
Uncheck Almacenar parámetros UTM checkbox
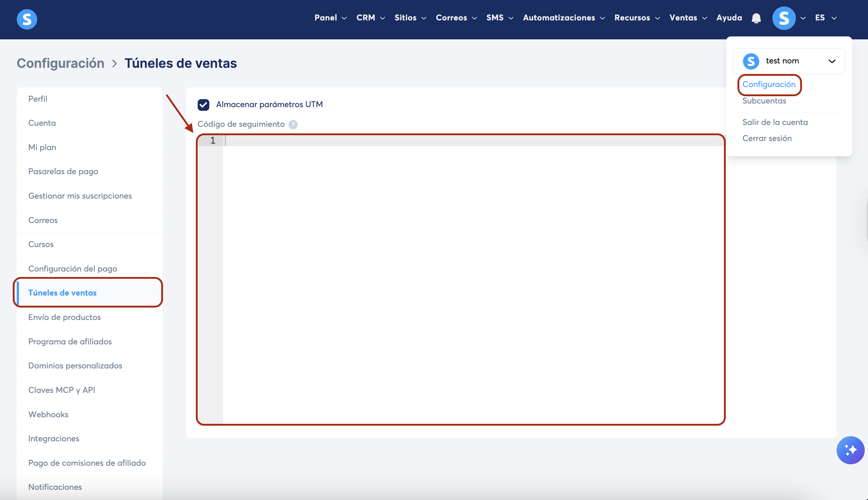tap(204, 105)
